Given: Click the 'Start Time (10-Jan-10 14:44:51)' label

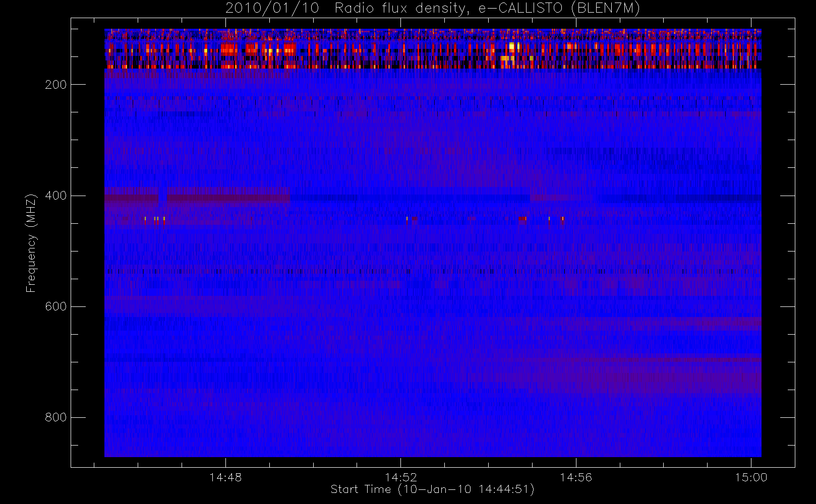Looking at the screenshot, I should pyautogui.click(x=433, y=489).
